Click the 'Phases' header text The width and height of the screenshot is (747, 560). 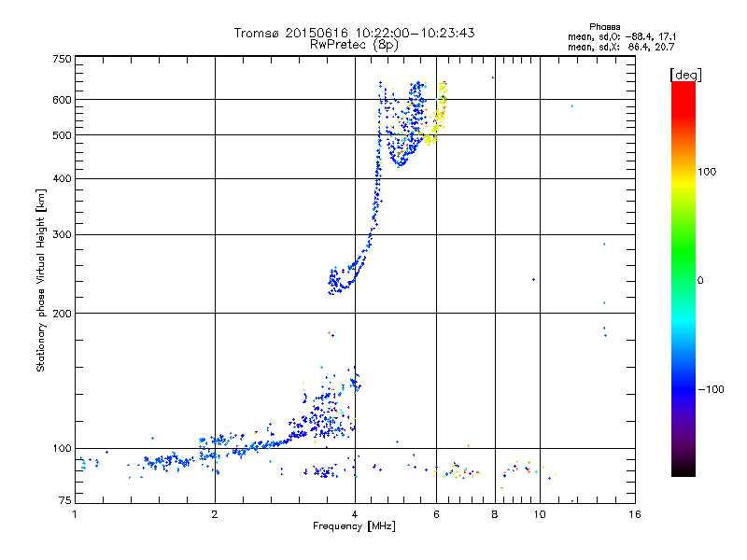pyautogui.click(x=604, y=27)
